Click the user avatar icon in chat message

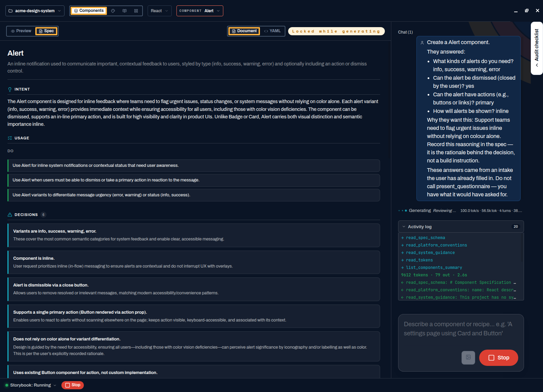click(x=422, y=43)
